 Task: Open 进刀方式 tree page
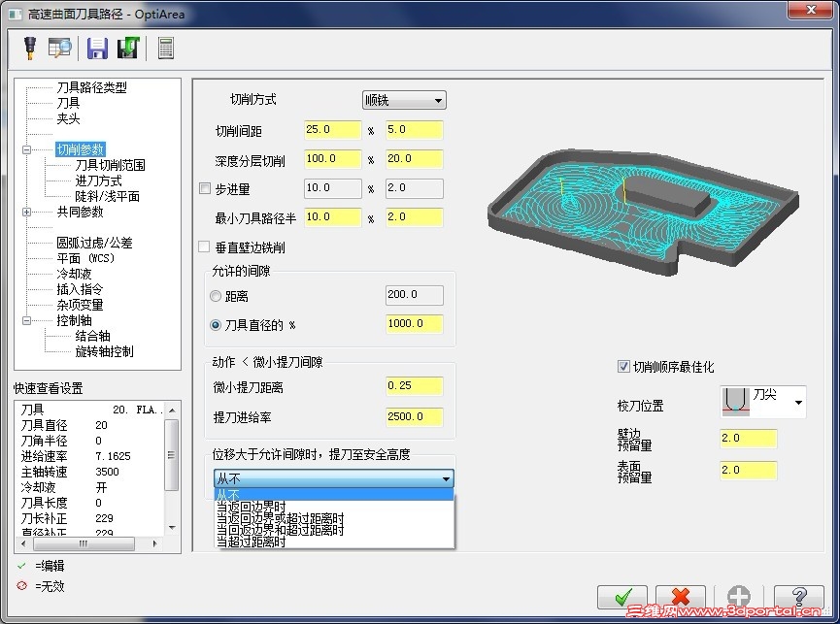tap(99, 181)
